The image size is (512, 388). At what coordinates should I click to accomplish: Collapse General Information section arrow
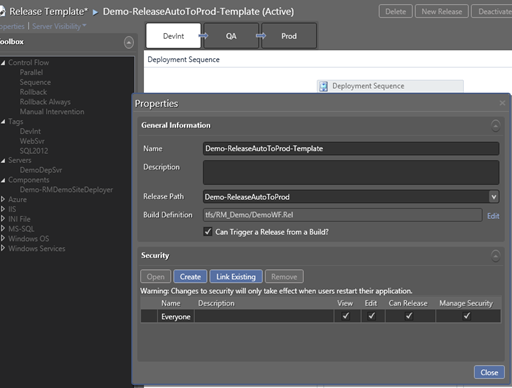(495, 126)
